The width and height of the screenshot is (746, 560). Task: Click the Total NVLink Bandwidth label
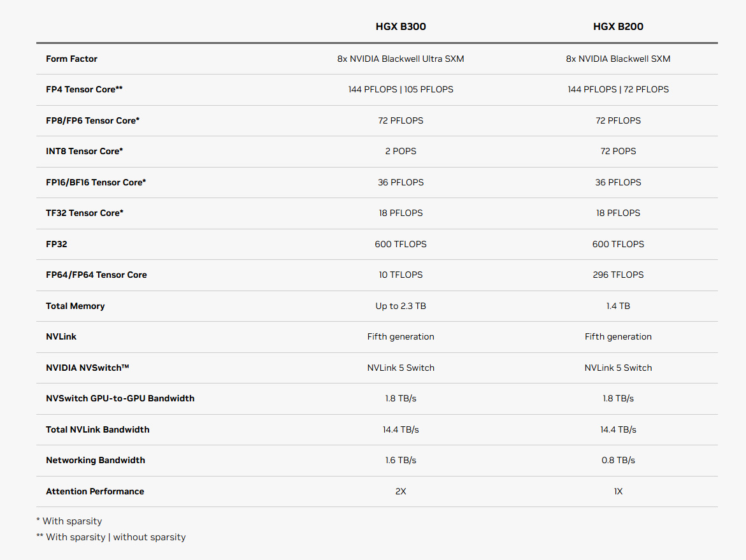(x=97, y=429)
